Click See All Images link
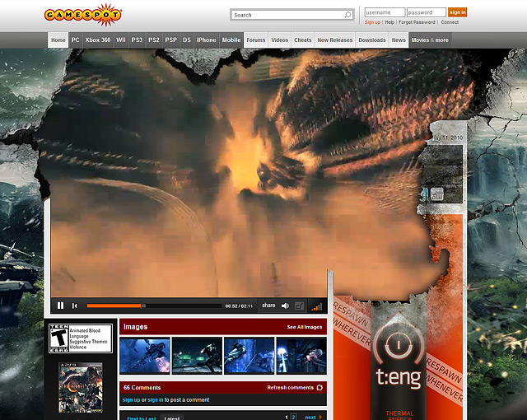 [305, 327]
